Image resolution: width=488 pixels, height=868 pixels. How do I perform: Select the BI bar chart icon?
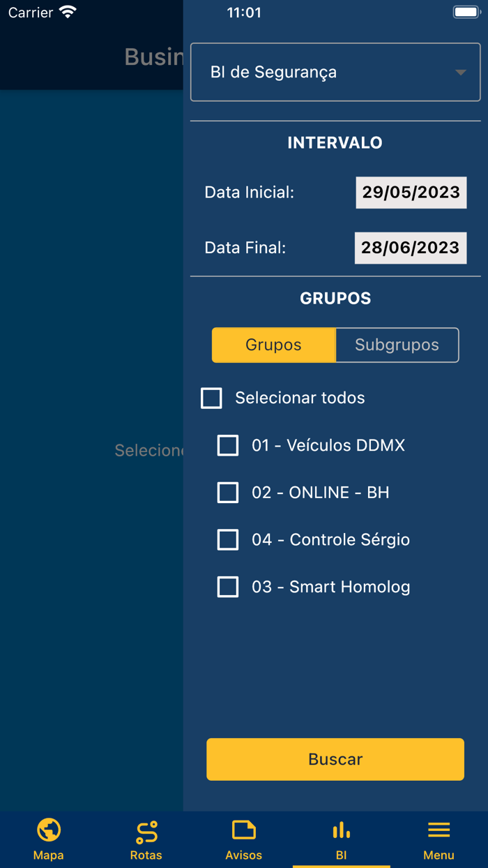click(341, 830)
